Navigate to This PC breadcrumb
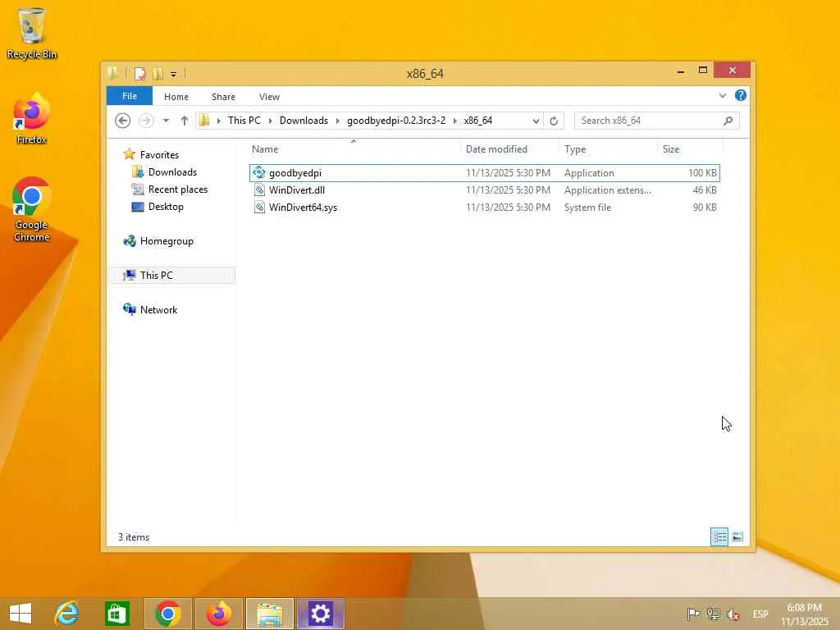The image size is (840, 630). [244, 121]
